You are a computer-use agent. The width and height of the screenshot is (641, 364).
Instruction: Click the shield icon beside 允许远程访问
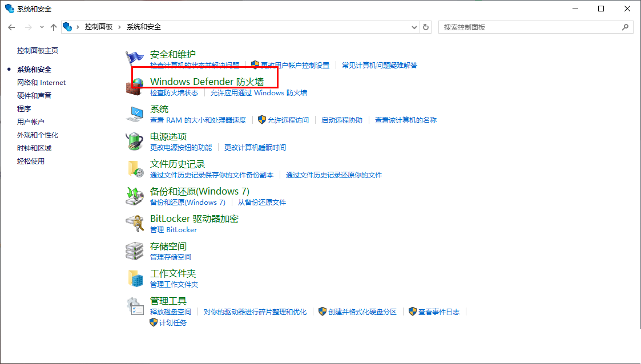click(262, 120)
